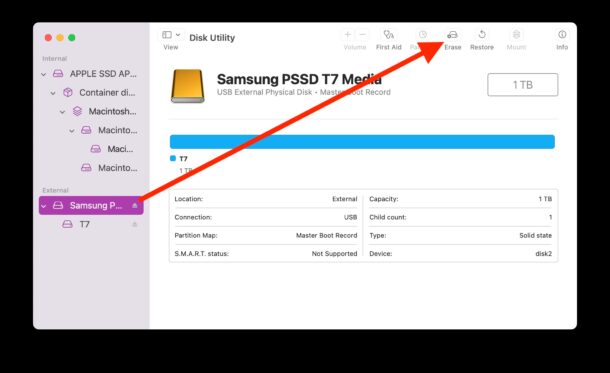The width and height of the screenshot is (610, 373).
Task: Click the USB connection value
Action: click(350, 217)
